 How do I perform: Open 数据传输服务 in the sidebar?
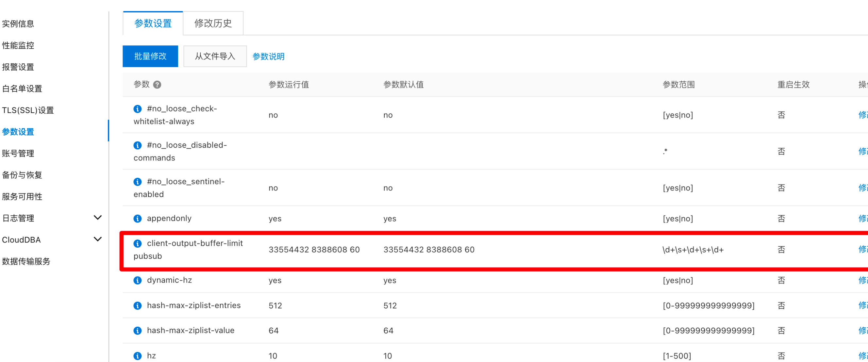click(x=26, y=261)
